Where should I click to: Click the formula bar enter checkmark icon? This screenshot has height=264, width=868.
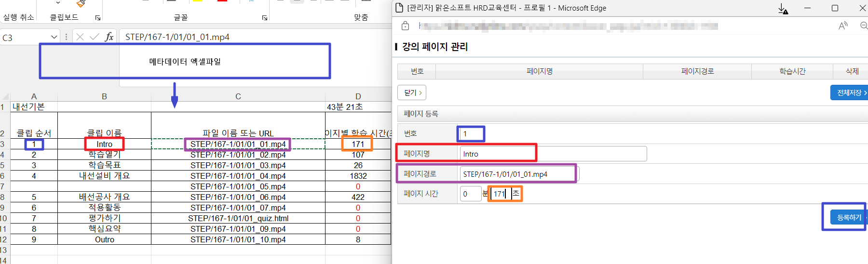[95, 37]
